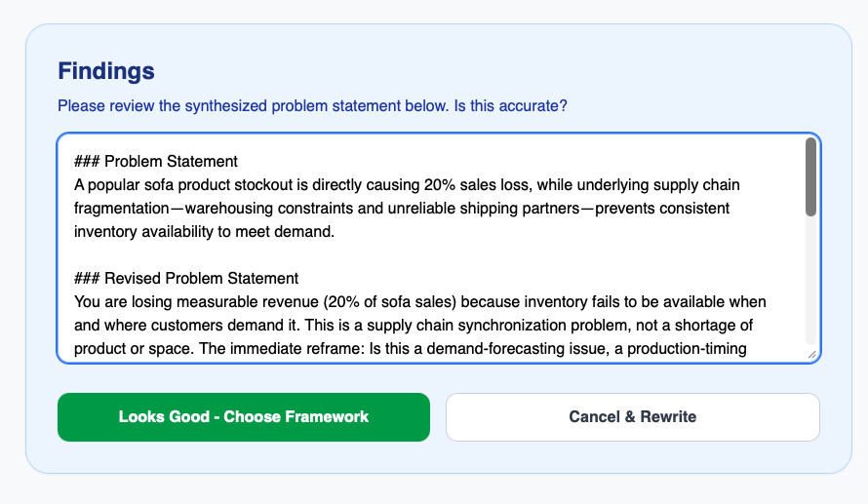
Task: Click the Findings heading
Action: (106, 71)
